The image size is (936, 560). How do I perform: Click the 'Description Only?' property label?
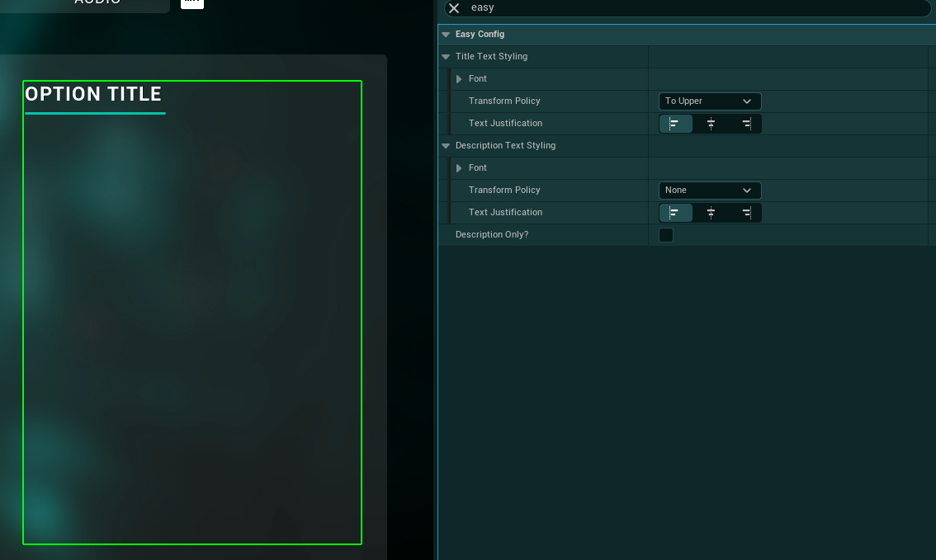pyautogui.click(x=492, y=234)
